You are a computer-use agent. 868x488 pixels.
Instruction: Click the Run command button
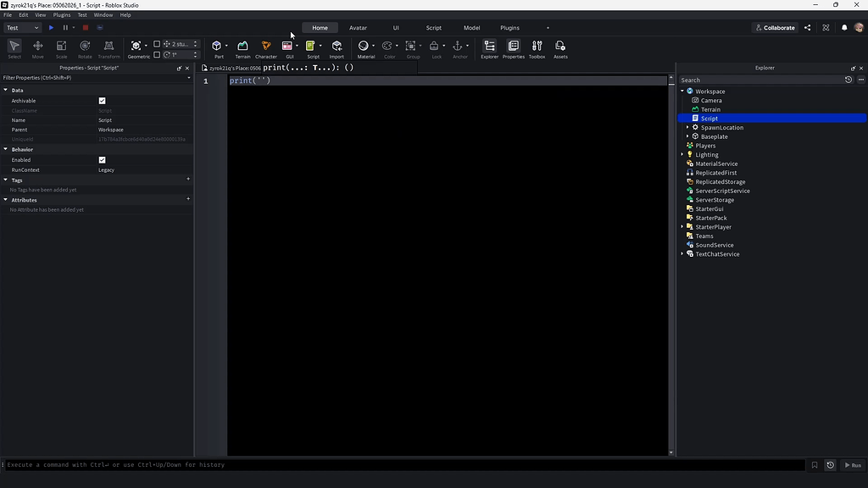[853, 465]
